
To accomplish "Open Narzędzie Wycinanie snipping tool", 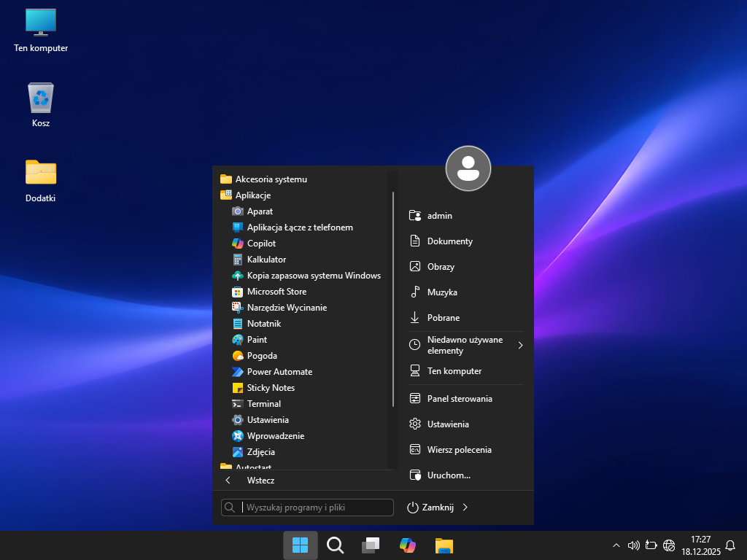I will [x=286, y=308].
